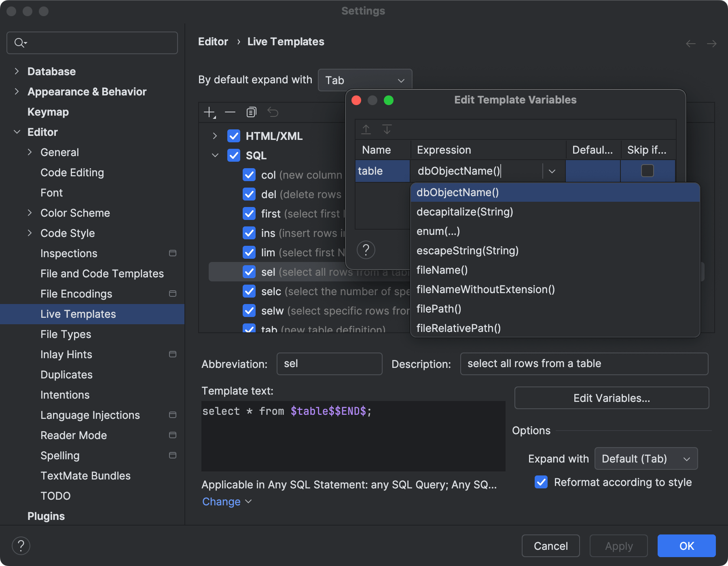The width and height of the screenshot is (728, 566).
Task: Click the Change link under applicability
Action: coord(221,501)
